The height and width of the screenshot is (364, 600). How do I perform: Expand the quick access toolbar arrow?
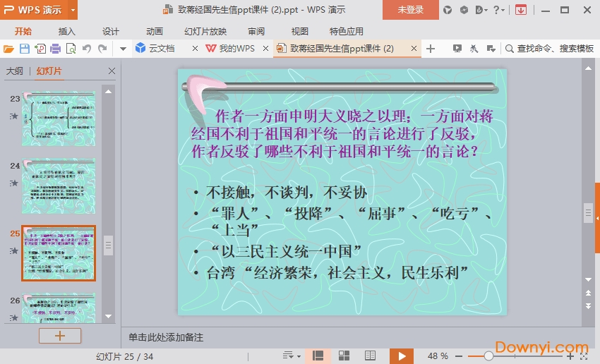(123, 49)
